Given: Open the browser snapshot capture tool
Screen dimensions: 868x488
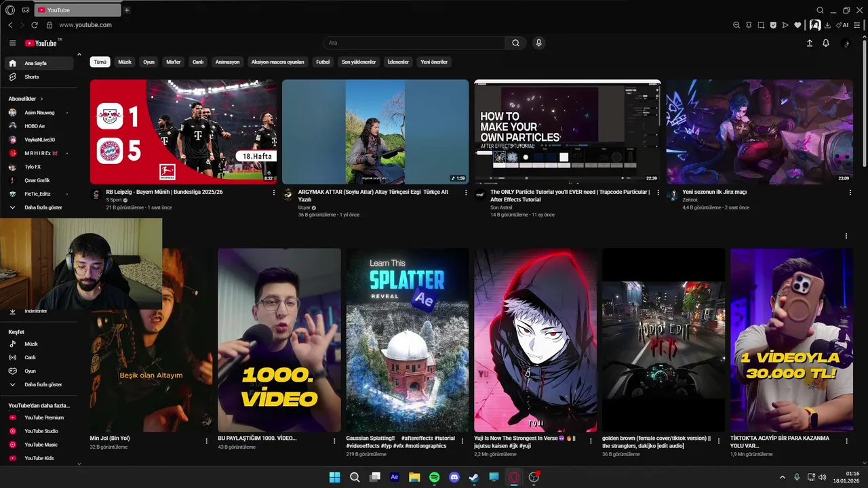Looking at the screenshot, I should pos(761,25).
